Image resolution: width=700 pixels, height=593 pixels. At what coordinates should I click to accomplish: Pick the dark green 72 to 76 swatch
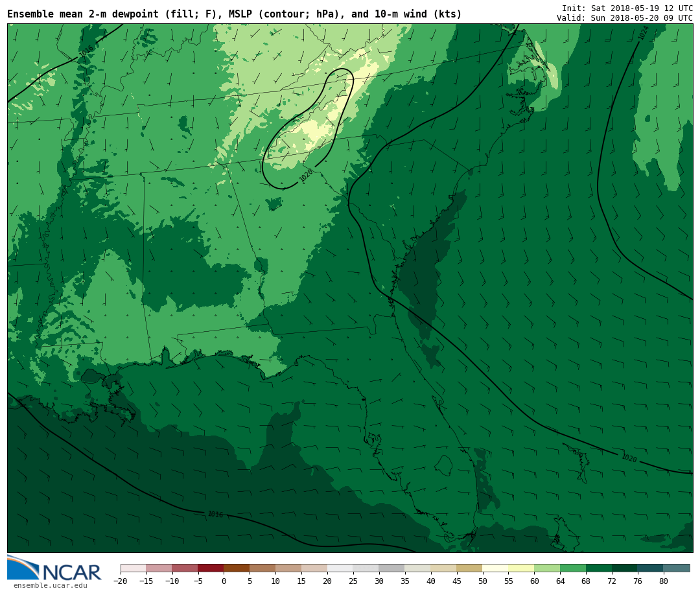[625, 568]
